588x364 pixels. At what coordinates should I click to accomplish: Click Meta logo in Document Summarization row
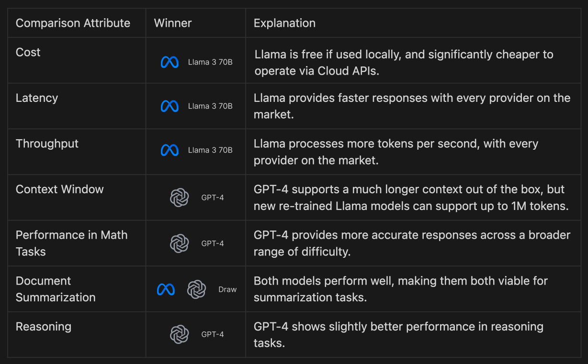(x=166, y=289)
